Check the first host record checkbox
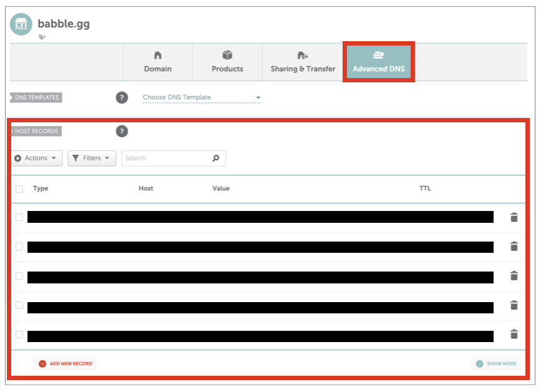This screenshot has height=392, width=541. (x=19, y=217)
